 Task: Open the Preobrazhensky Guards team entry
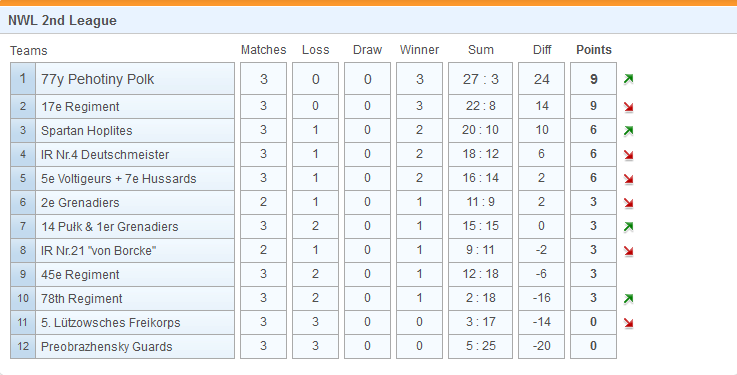107,347
